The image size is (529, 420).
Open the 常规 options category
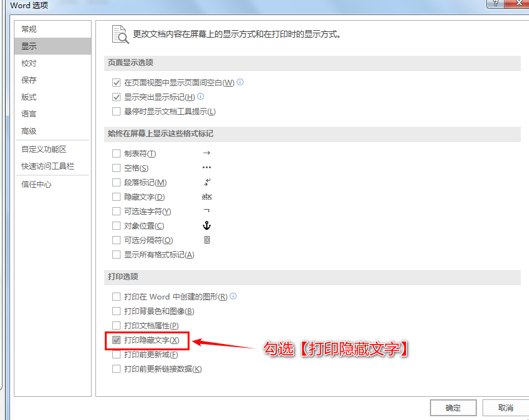point(53,29)
